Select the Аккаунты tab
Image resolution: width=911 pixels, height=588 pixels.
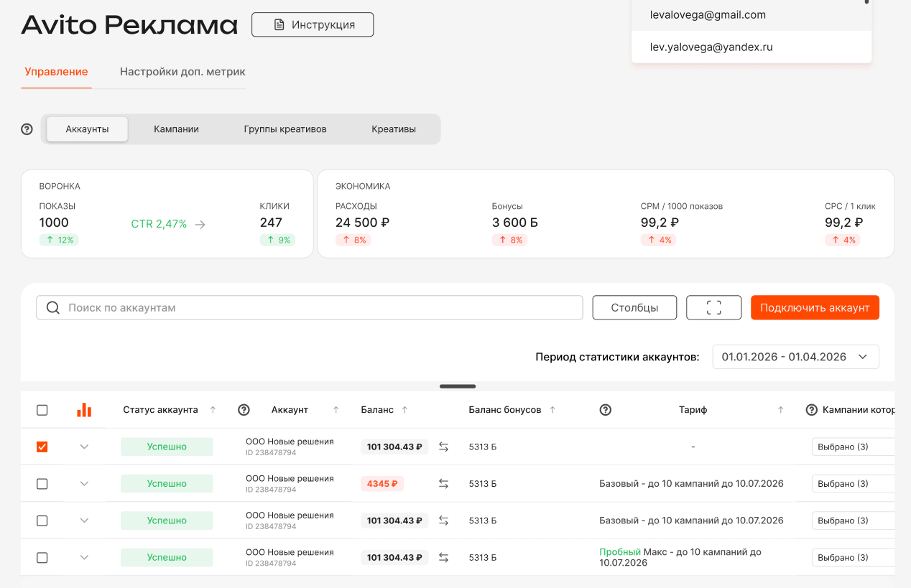point(87,129)
